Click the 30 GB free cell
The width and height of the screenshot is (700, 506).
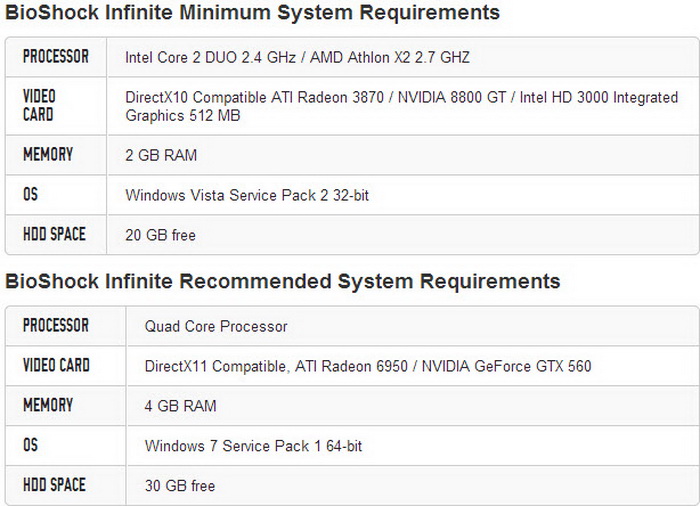coord(180,486)
